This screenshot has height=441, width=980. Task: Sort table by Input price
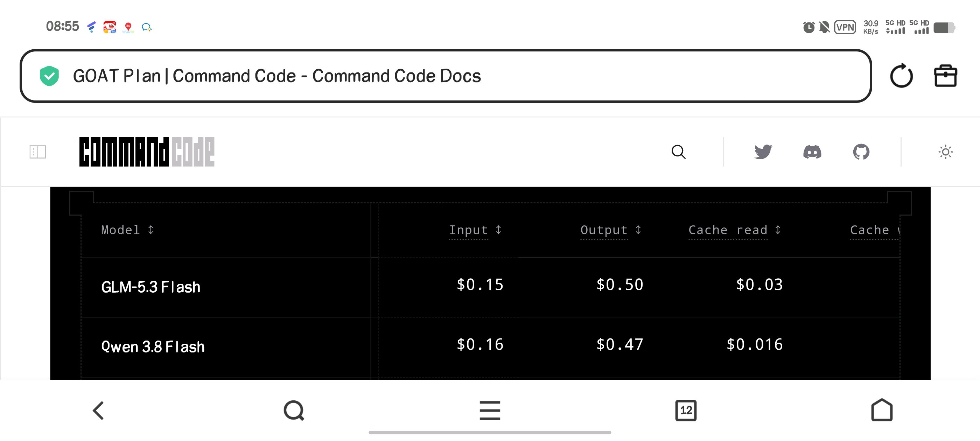click(x=476, y=230)
